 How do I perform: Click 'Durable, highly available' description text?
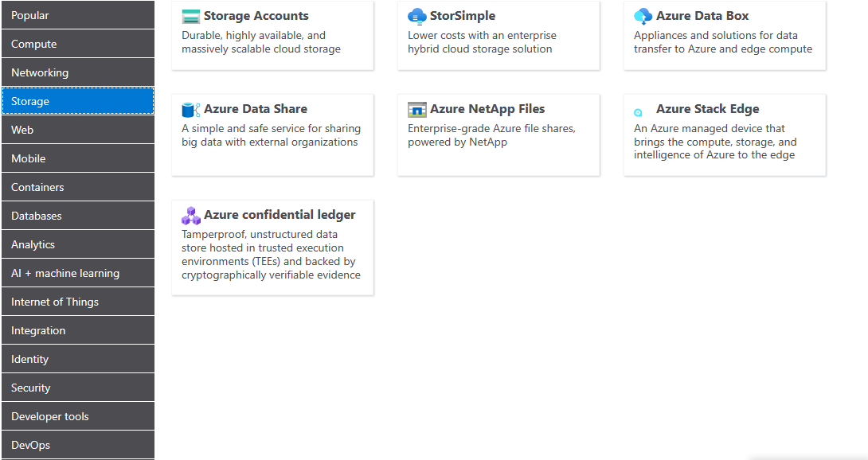(x=261, y=42)
